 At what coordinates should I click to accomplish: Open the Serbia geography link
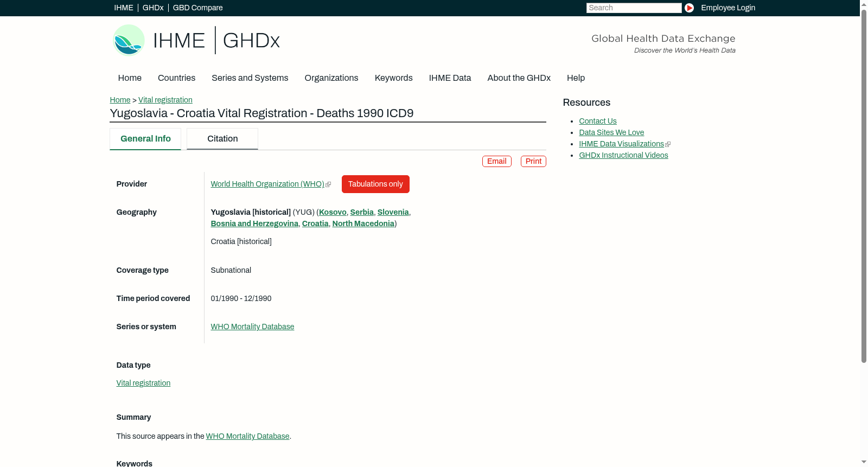click(x=362, y=212)
